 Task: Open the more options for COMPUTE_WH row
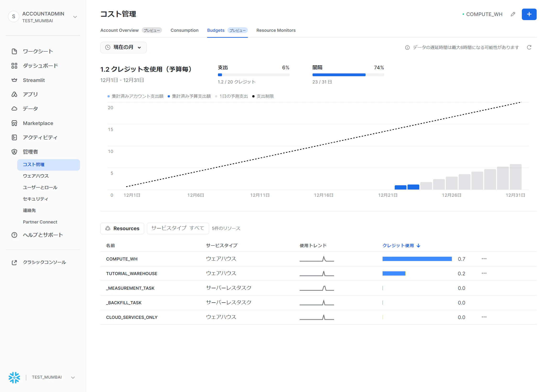[x=484, y=259]
